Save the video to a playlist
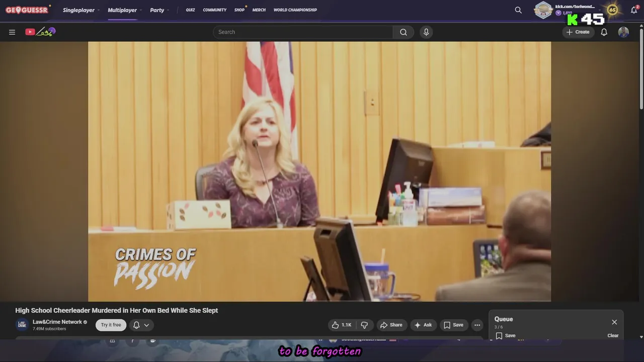This screenshot has width=644, height=362. coord(453,325)
